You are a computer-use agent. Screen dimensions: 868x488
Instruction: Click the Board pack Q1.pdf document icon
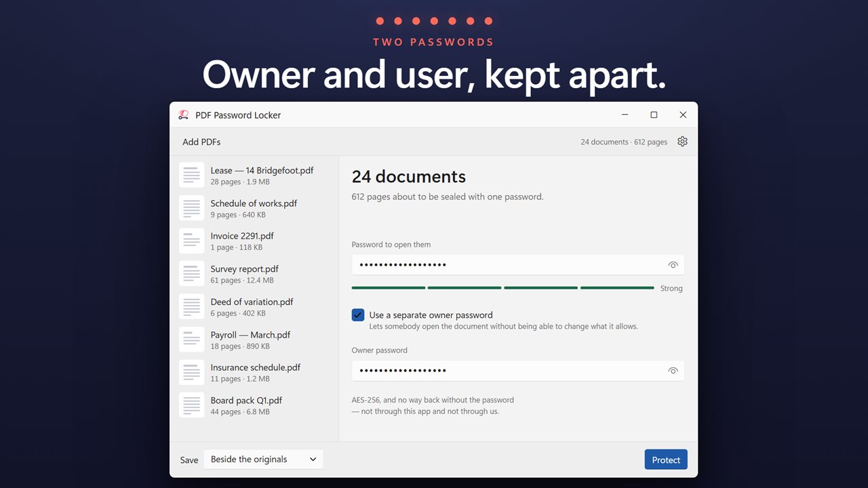point(191,405)
